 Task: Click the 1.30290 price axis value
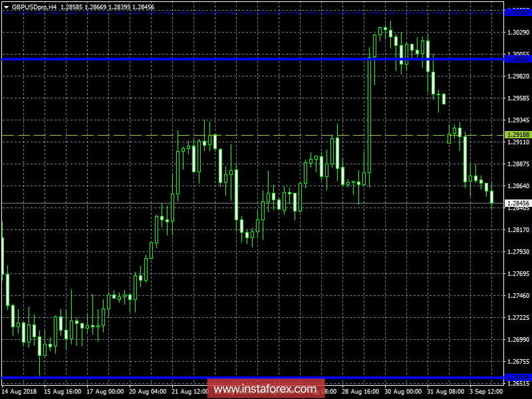pyautogui.click(x=519, y=32)
